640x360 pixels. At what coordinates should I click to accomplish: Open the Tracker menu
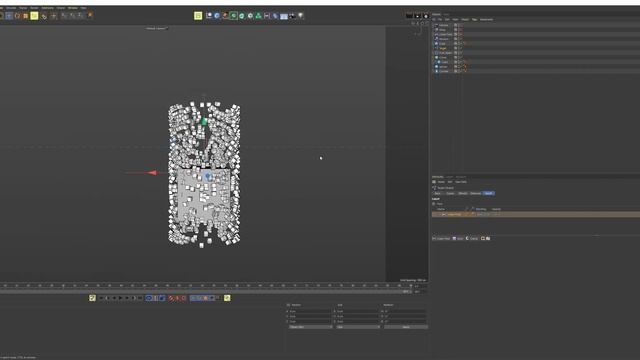click(x=23, y=8)
